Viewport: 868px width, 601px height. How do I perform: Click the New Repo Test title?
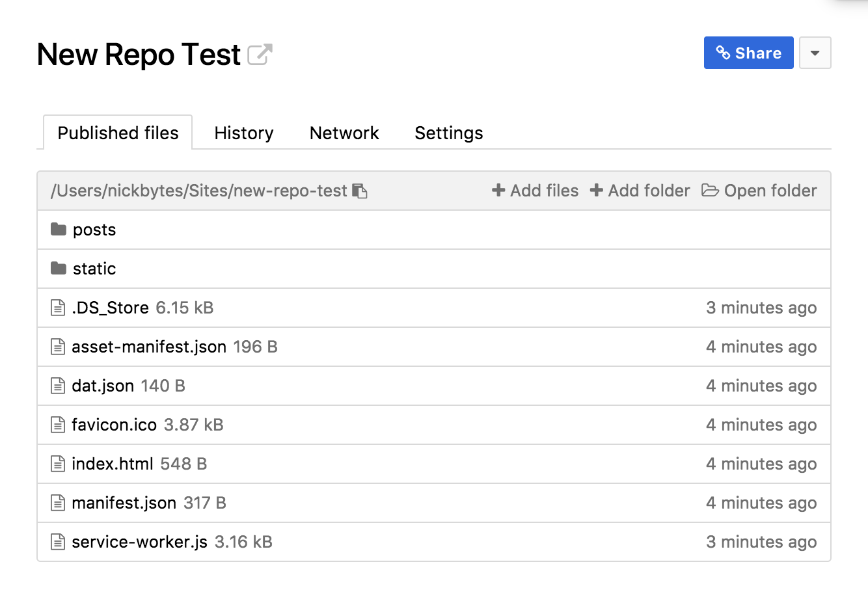(x=139, y=55)
